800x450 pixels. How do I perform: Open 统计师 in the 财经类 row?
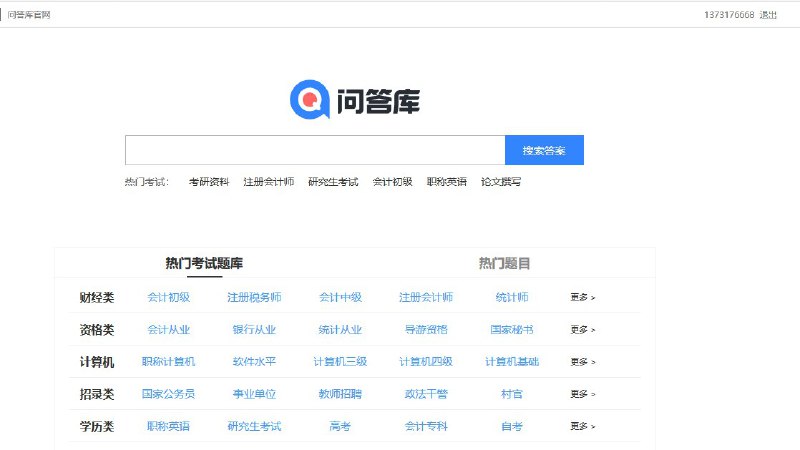tap(512, 297)
